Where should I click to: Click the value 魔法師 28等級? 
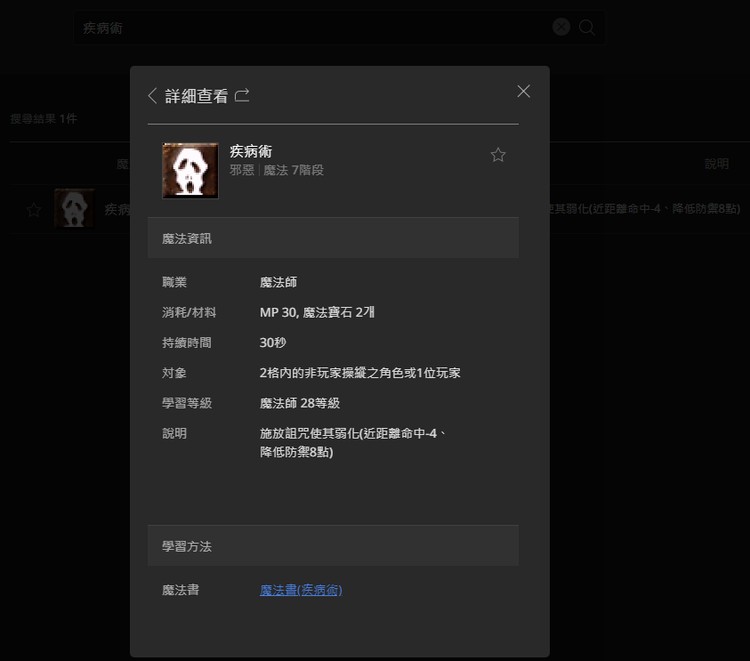300,403
